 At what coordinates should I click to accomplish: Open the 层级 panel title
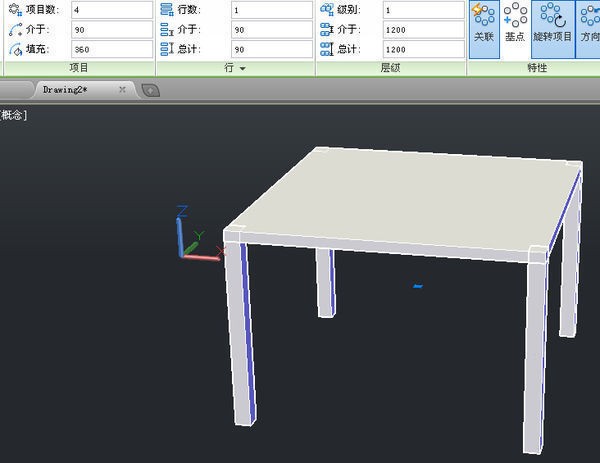point(390,68)
